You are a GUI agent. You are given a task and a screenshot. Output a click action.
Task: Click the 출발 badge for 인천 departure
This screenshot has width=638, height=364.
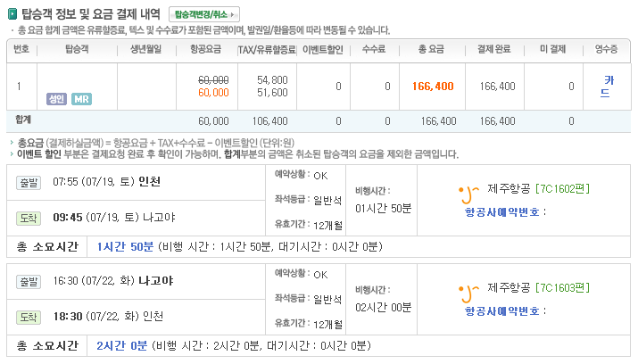[29, 183]
